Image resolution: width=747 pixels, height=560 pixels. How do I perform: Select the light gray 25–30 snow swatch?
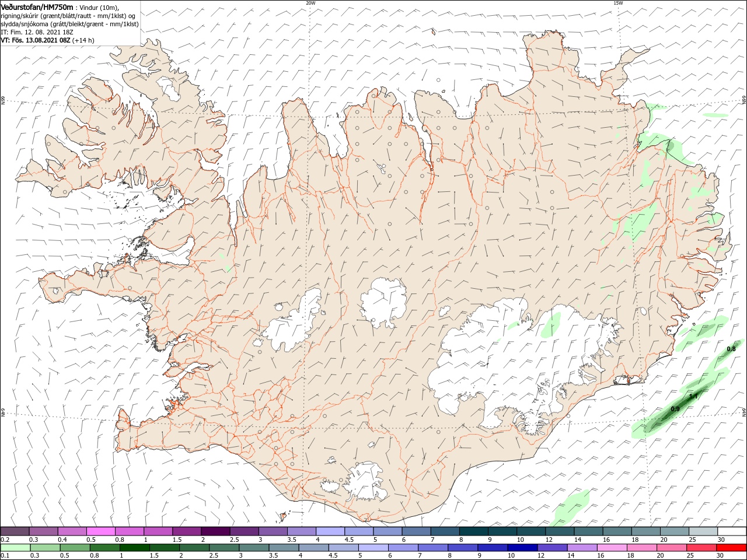[x=703, y=531]
